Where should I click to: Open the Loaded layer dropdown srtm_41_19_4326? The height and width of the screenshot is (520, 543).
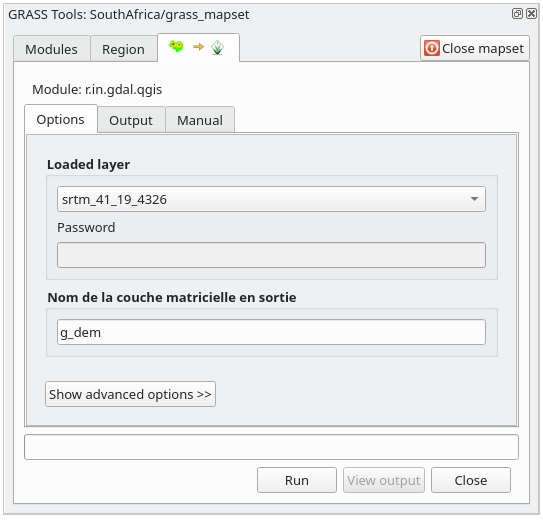tap(271, 199)
